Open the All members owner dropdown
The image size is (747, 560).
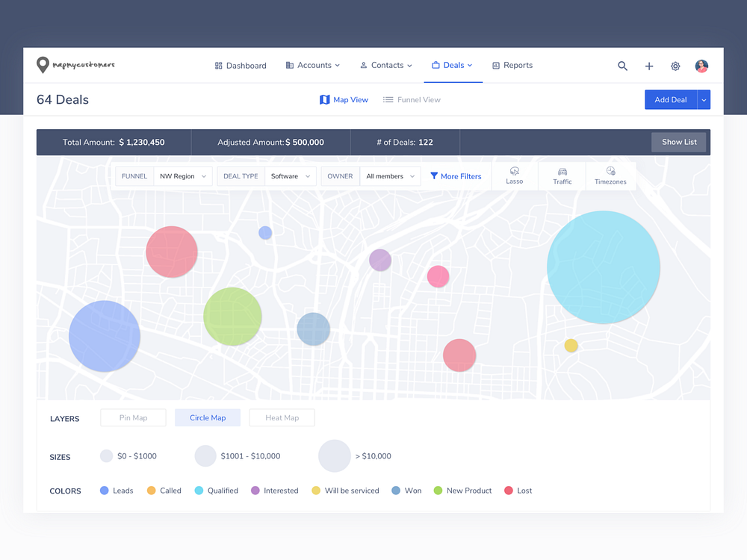pyautogui.click(x=389, y=175)
